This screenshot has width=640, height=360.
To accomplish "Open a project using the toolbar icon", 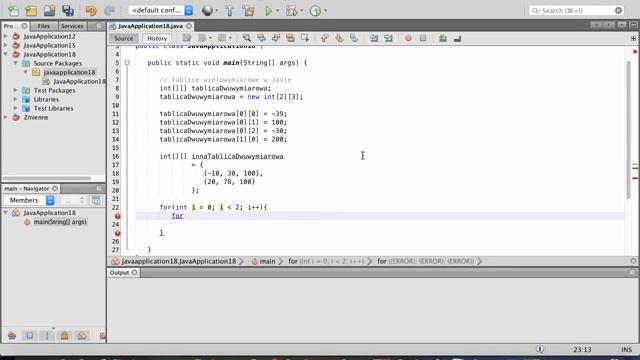I will pos(49,11).
